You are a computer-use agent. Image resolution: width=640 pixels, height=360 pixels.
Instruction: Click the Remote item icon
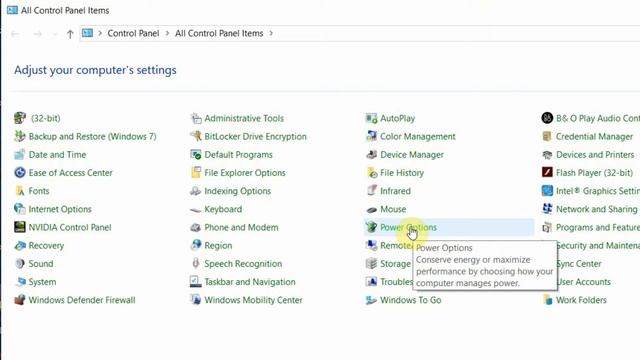tap(371, 245)
